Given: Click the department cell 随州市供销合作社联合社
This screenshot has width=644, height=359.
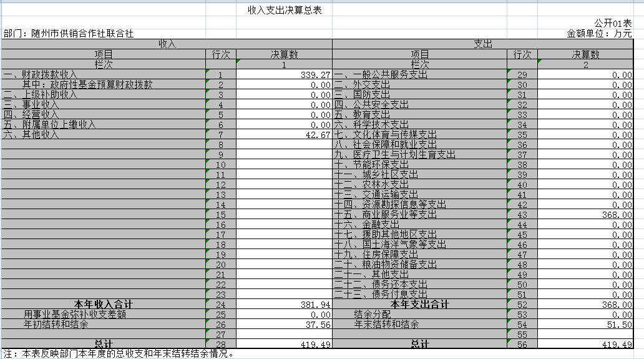Looking at the screenshot, I should (x=69, y=34).
